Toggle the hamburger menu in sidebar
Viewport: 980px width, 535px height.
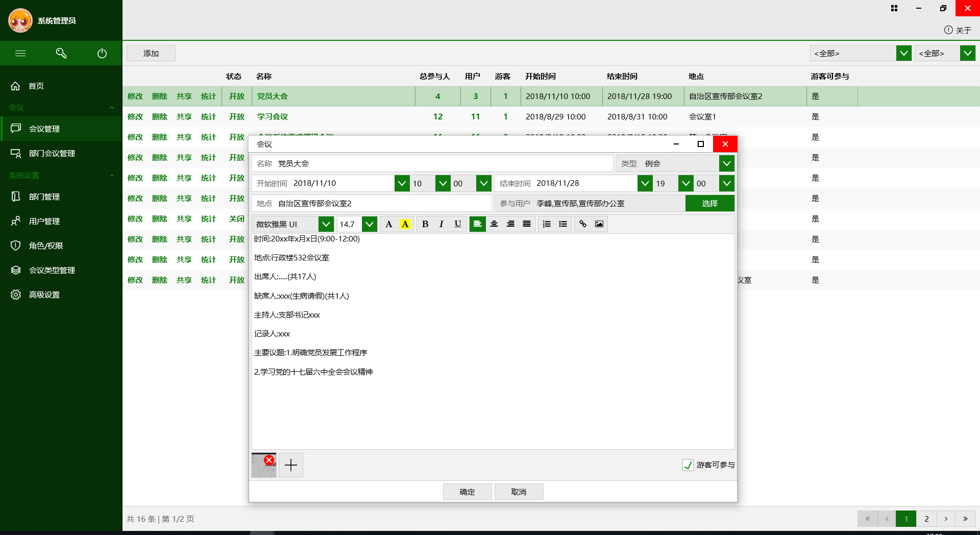(x=20, y=53)
